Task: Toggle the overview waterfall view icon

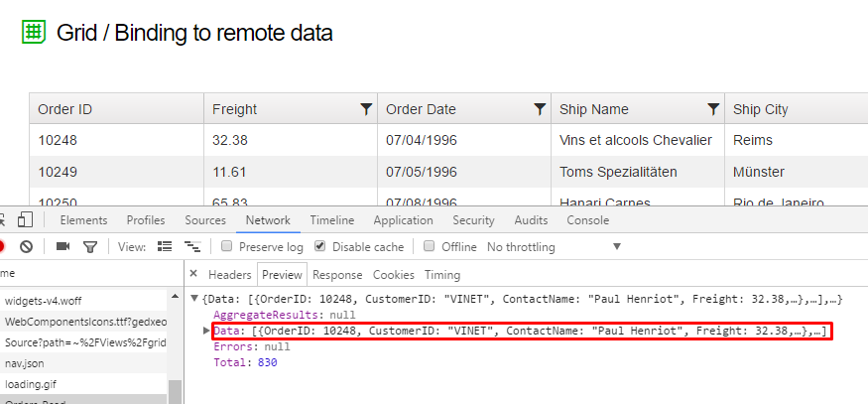Action: (x=192, y=246)
